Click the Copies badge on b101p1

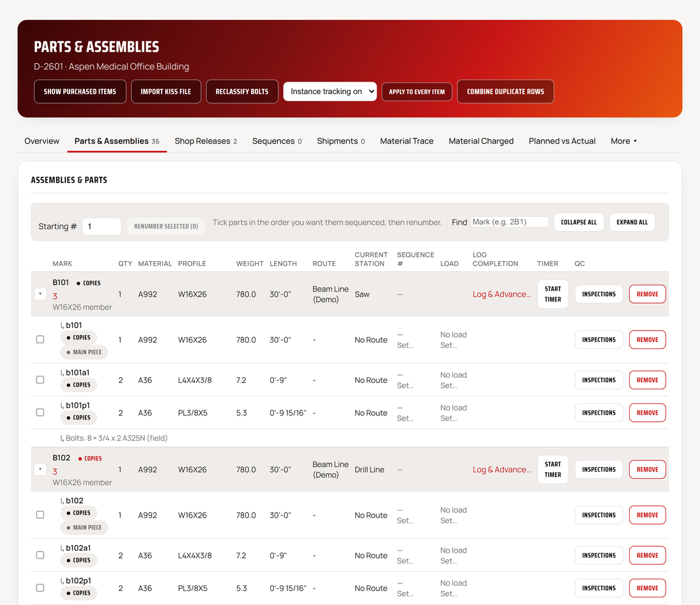point(79,417)
